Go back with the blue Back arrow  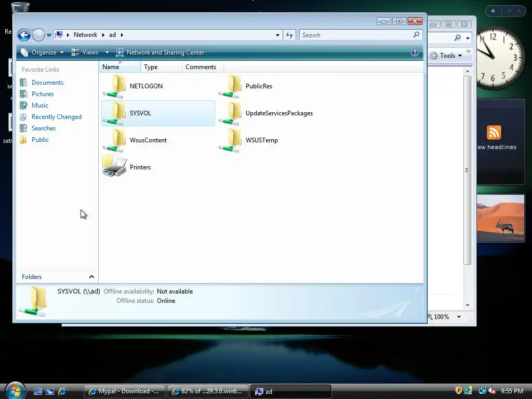tap(24, 35)
